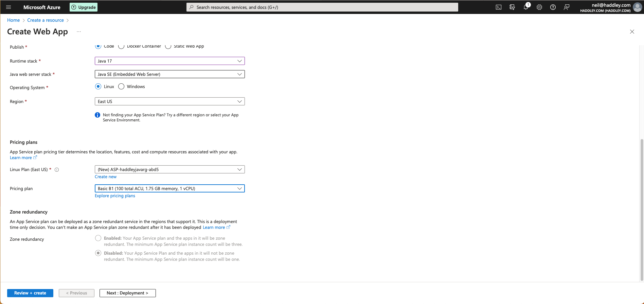This screenshot has width=644, height=304.
Task: Click the Review + create button
Action: point(30,293)
